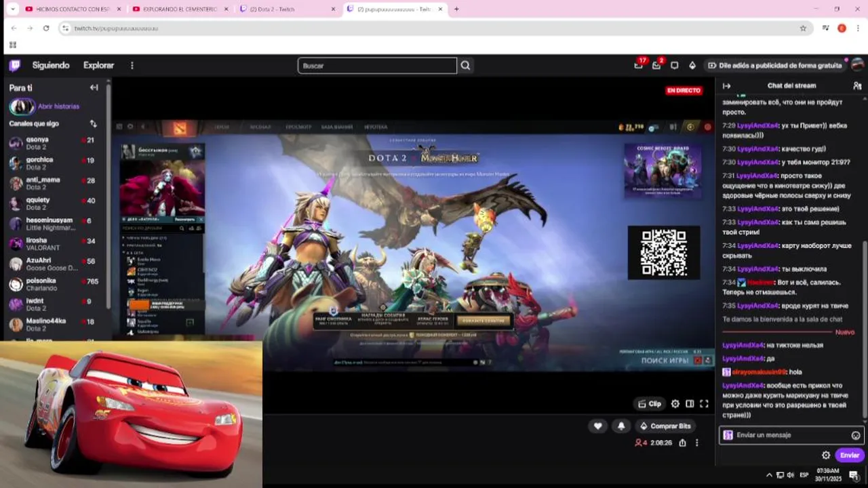Click the heart follow button
Viewport: 868px width, 488px height.
click(x=597, y=426)
